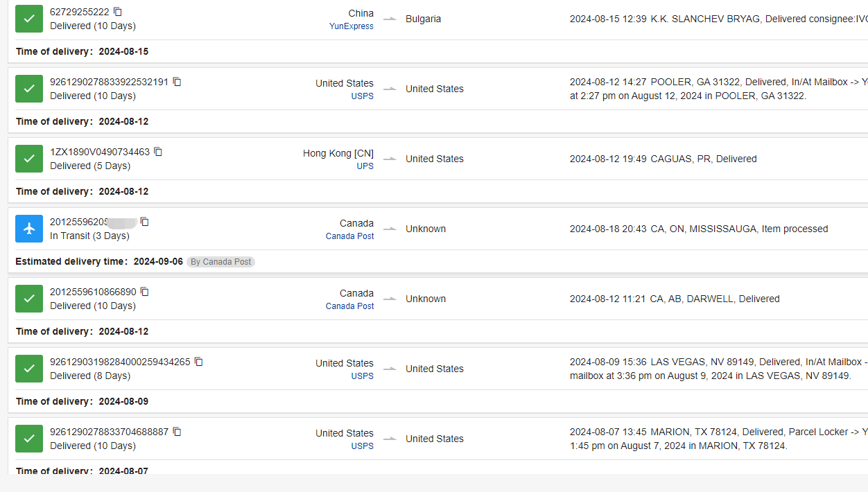Open USPS carrier link for LAS VEGAS delivery
868x492 pixels.
point(363,376)
